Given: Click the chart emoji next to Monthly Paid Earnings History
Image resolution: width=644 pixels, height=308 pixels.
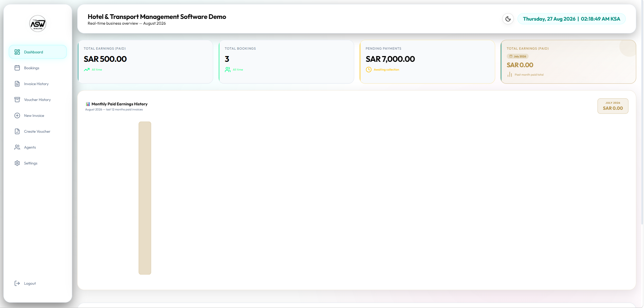Looking at the screenshot, I should [x=88, y=104].
